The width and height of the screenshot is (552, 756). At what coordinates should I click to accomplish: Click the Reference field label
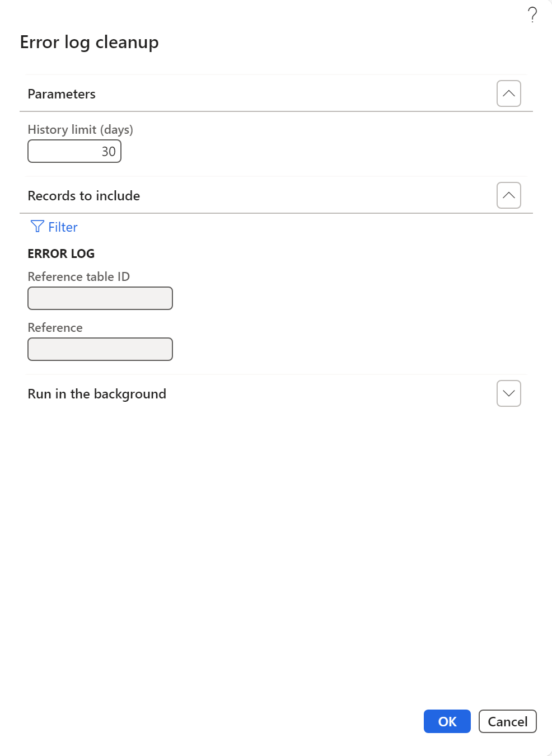click(x=55, y=328)
